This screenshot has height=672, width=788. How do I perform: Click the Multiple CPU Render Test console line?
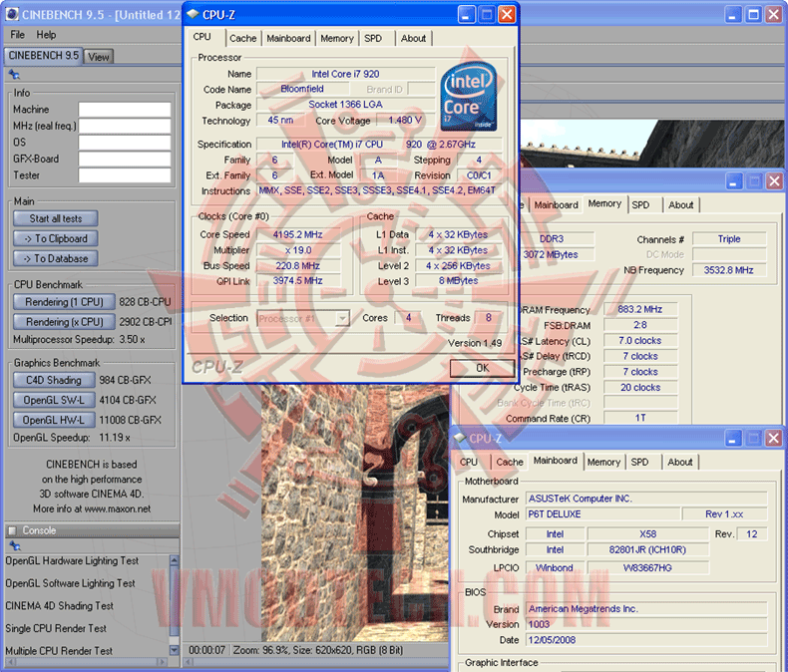[59, 651]
